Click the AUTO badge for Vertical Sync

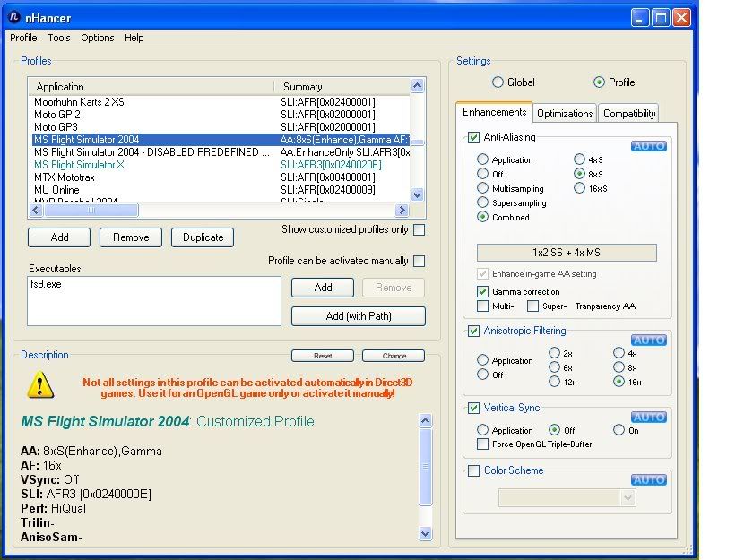(649, 417)
